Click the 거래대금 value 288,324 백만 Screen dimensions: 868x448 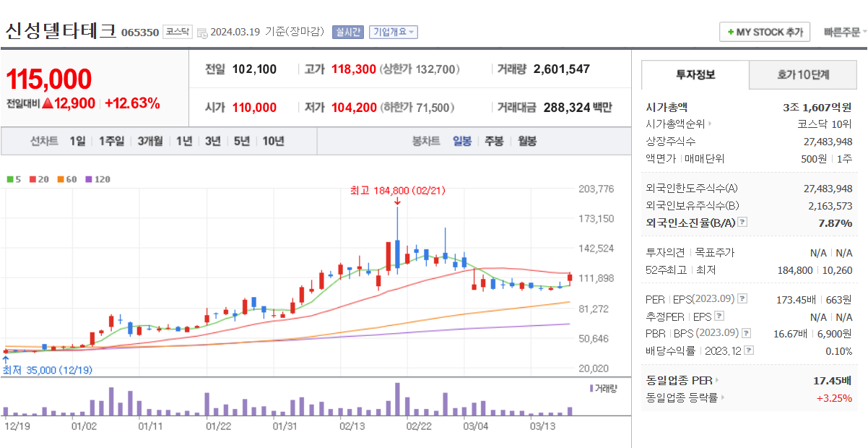(578, 108)
